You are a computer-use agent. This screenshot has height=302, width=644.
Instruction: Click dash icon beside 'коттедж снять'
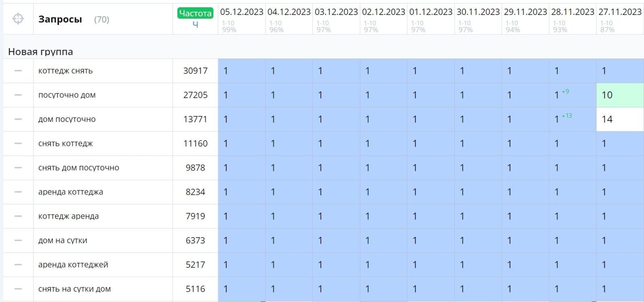click(18, 71)
